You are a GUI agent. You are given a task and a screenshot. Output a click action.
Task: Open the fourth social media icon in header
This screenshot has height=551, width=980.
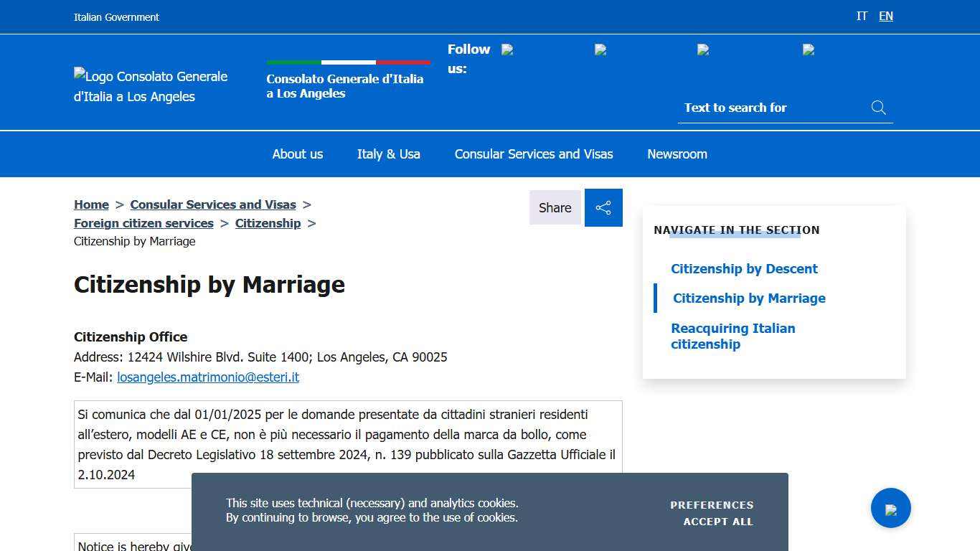click(x=807, y=50)
